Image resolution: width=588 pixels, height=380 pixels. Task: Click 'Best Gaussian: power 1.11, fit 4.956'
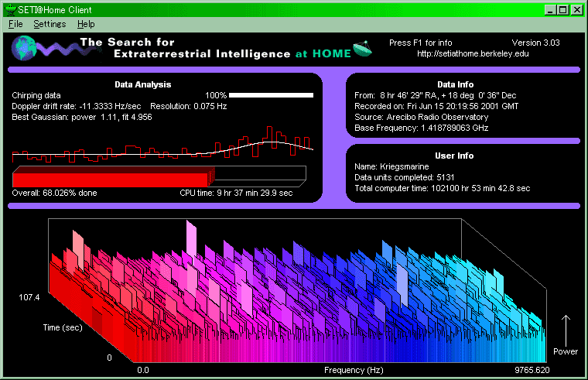coord(82,117)
